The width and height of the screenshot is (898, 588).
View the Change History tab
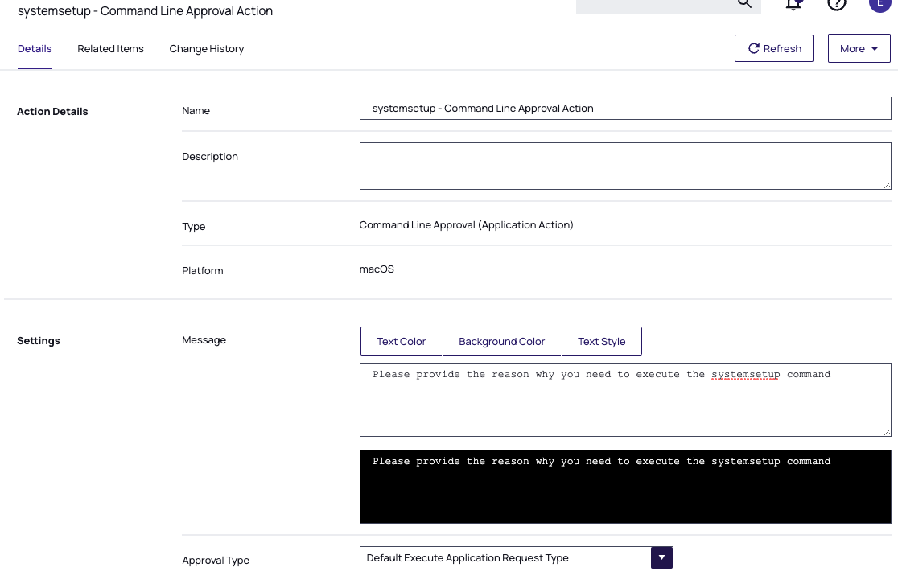[x=206, y=49]
